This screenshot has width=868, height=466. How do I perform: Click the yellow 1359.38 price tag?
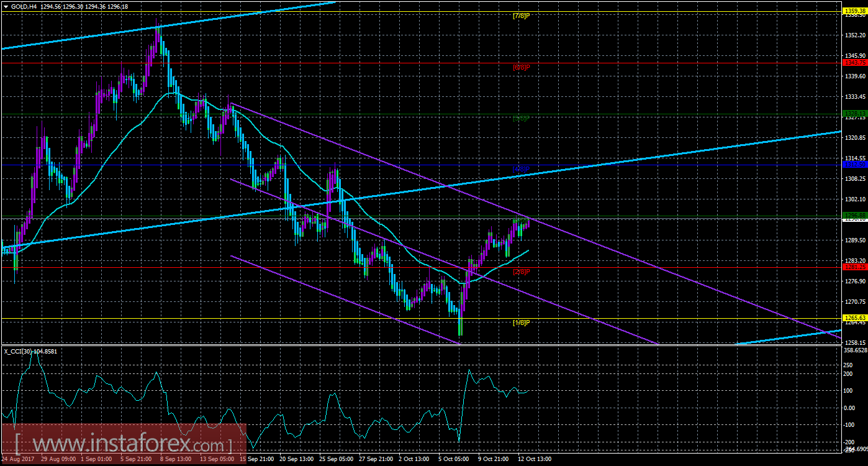click(x=855, y=11)
